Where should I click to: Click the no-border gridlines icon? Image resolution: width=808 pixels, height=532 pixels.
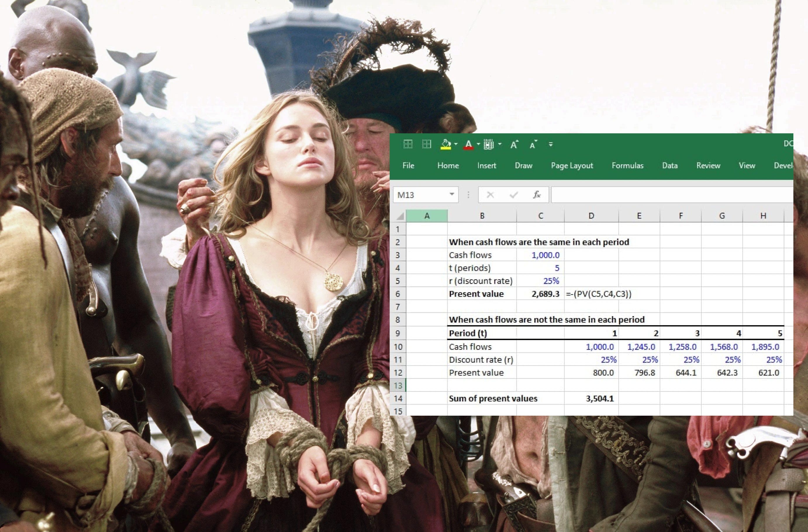point(408,144)
